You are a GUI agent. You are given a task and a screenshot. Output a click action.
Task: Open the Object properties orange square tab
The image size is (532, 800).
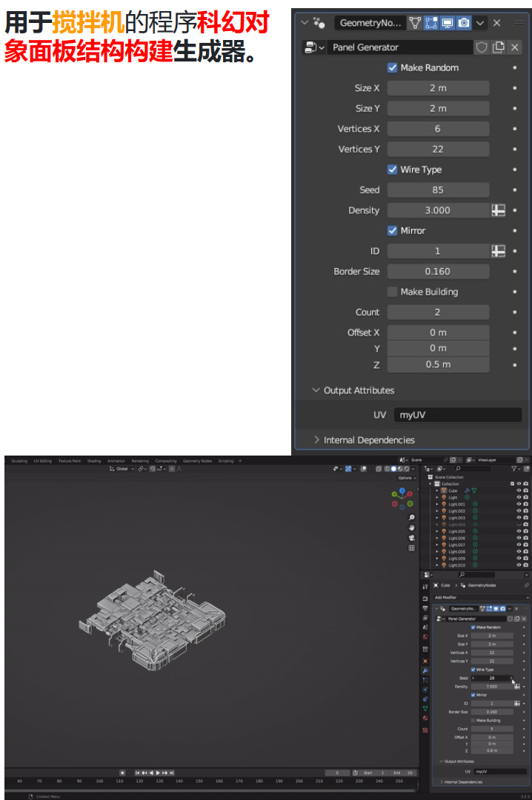[x=425, y=661]
